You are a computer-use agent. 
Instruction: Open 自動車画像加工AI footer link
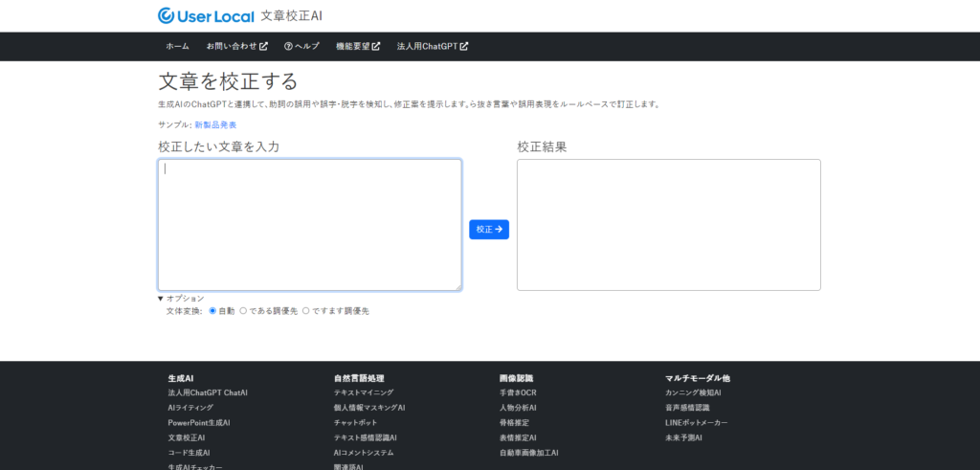click(529, 453)
